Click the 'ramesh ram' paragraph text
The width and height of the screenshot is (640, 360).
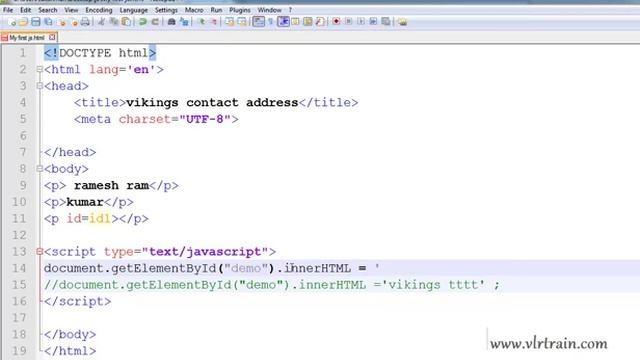(111, 185)
